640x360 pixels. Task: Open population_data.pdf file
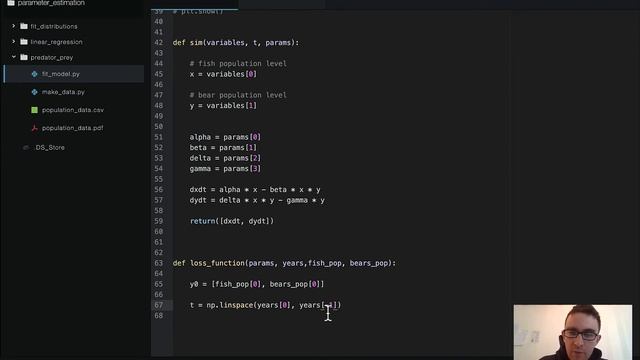(74, 128)
